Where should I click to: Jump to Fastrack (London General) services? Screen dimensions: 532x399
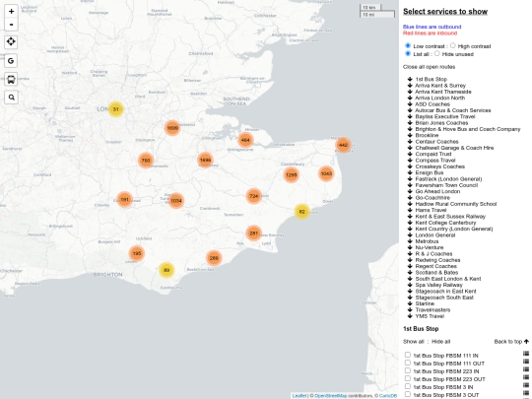tap(448, 178)
